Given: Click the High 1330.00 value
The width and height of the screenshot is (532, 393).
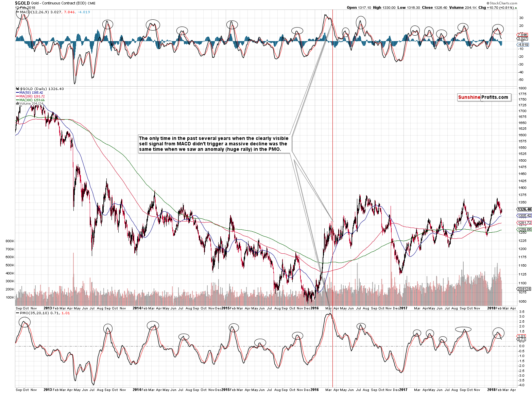Looking at the screenshot, I should [384, 7].
